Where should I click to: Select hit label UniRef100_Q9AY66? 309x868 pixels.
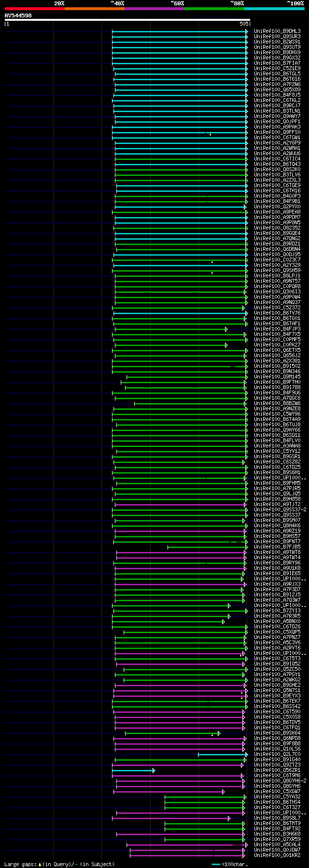coord(277,430)
